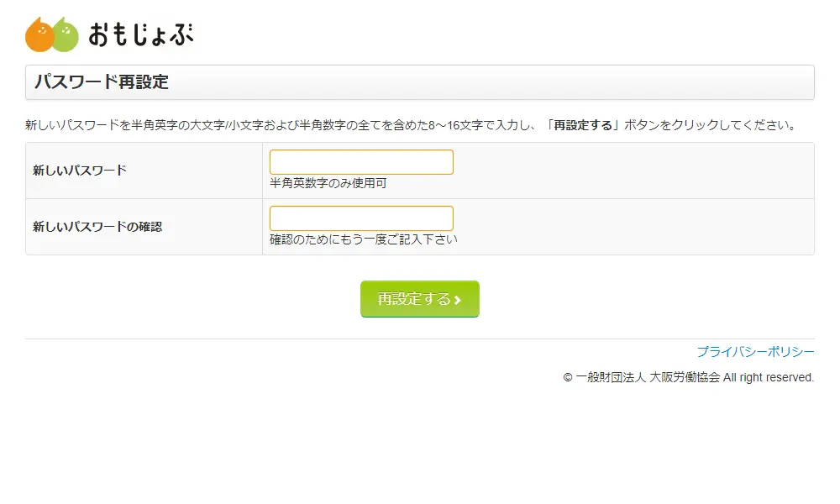Image resolution: width=840 pixels, height=504 pixels.
Task: Click the 8～16文字 length requirement text
Action: tap(455, 126)
